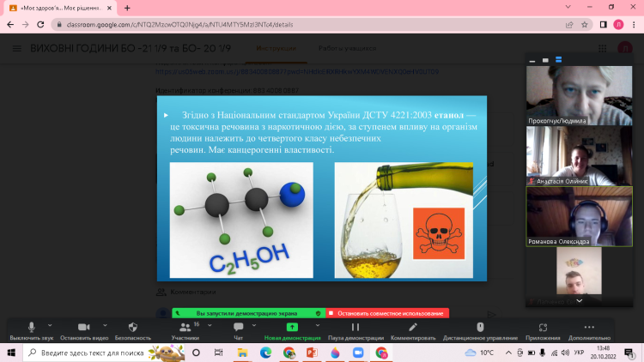
Task: Start Новая демонстрация screen share
Action: tap(292, 329)
